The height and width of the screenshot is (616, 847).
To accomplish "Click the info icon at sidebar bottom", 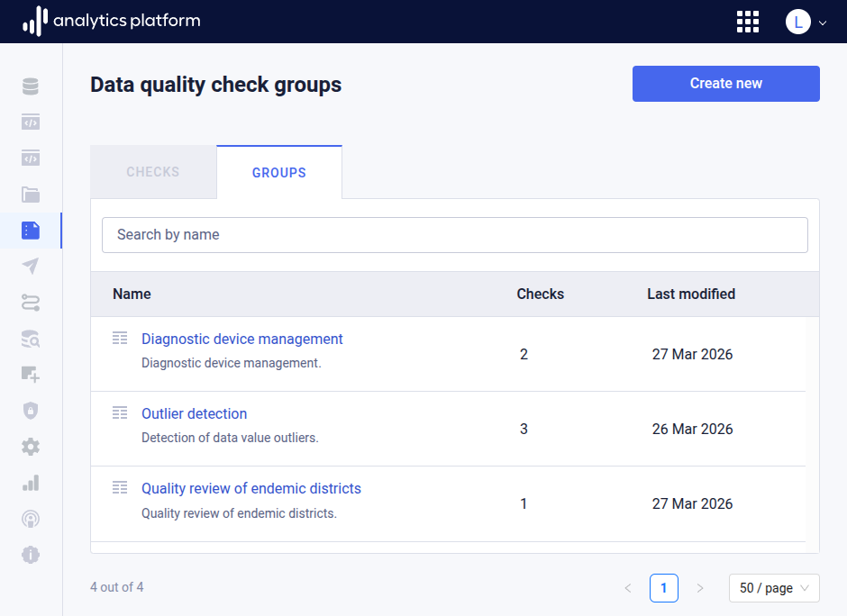I will tap(30, 555).
